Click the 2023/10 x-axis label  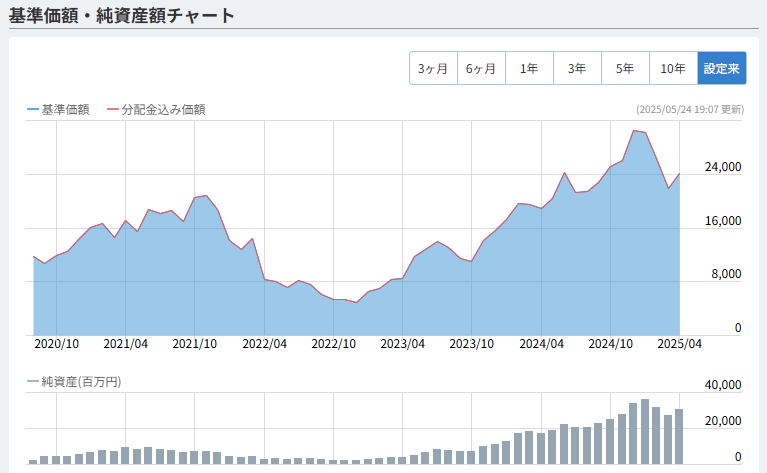click(x=471, y=344)
